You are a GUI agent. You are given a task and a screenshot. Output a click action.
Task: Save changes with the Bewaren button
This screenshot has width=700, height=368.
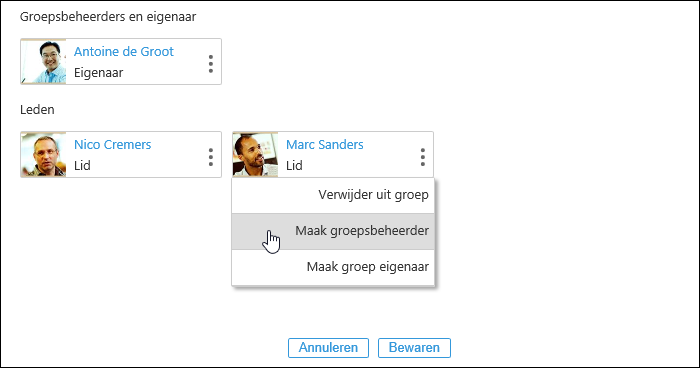click(414, 348)
